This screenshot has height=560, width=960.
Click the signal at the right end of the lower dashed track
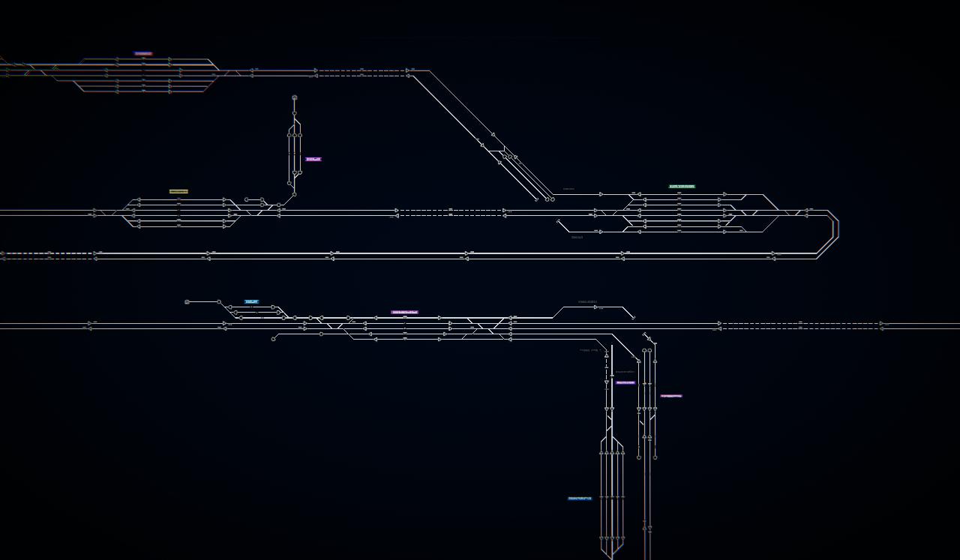[x=882, y=324]
